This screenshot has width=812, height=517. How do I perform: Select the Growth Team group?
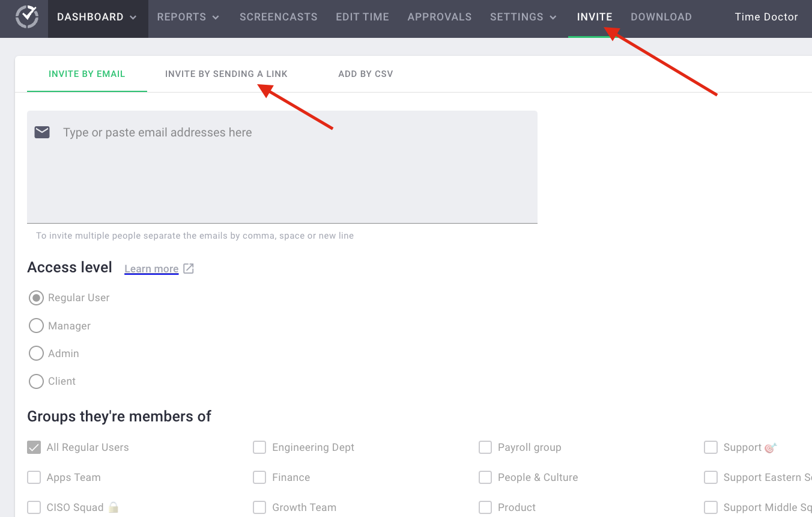[x=259, y=507]
